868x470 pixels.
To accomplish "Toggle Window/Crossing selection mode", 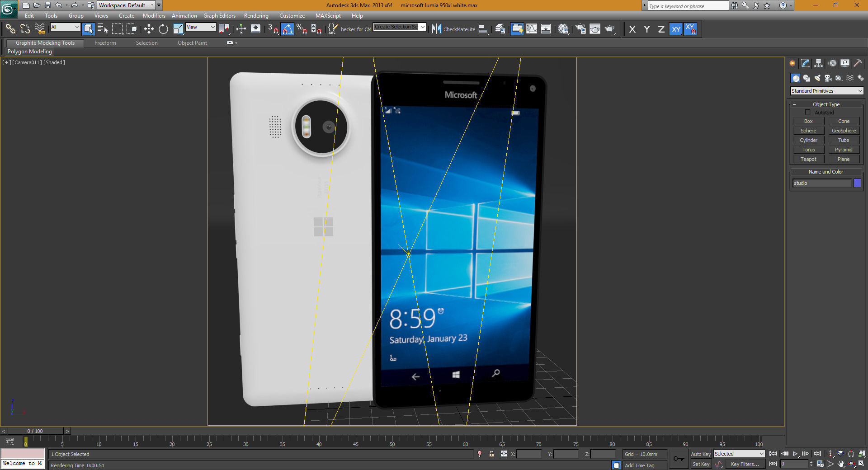I will [132, 29].
